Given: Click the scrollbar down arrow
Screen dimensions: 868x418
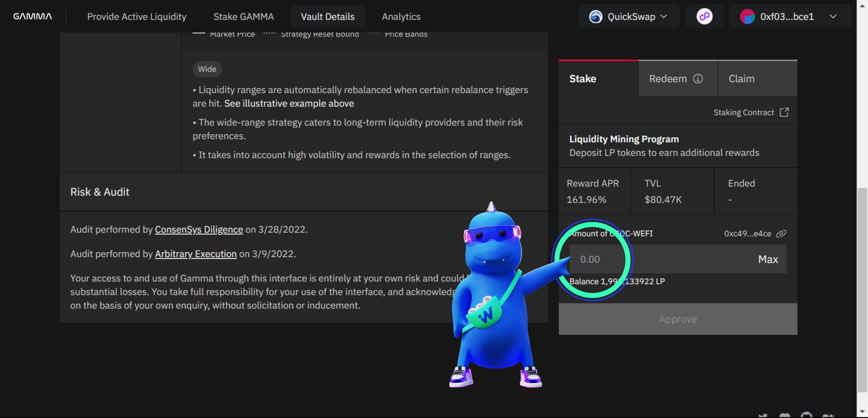Looking at the screenshot, I should tap(862, 412).
